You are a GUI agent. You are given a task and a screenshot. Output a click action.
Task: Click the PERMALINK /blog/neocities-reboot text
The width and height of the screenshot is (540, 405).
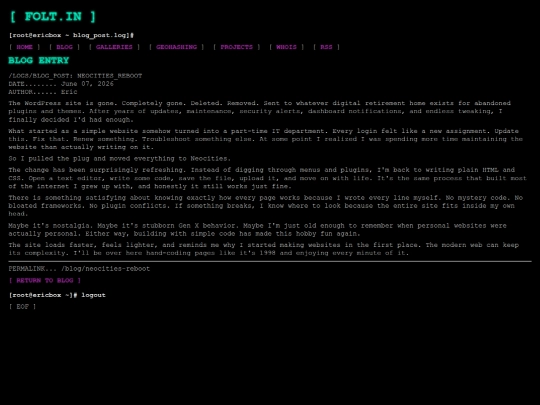tap(79, 269)
